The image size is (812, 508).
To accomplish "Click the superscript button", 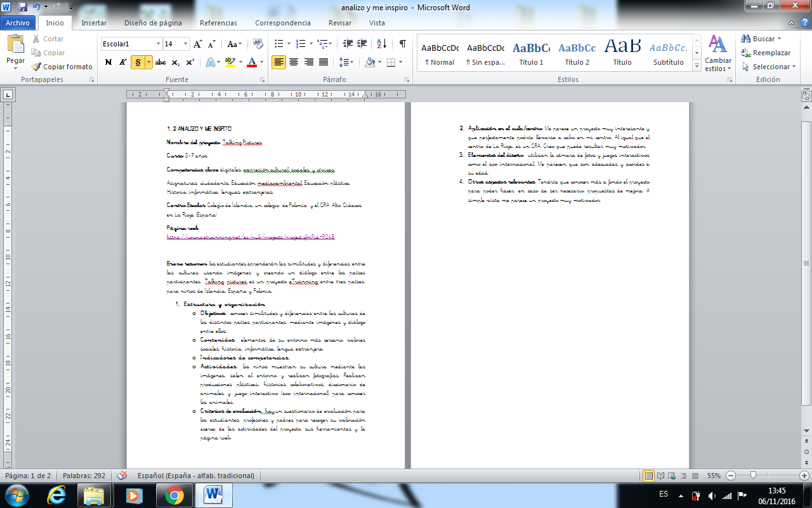I will pyautogui.click(x=190, y=62).
